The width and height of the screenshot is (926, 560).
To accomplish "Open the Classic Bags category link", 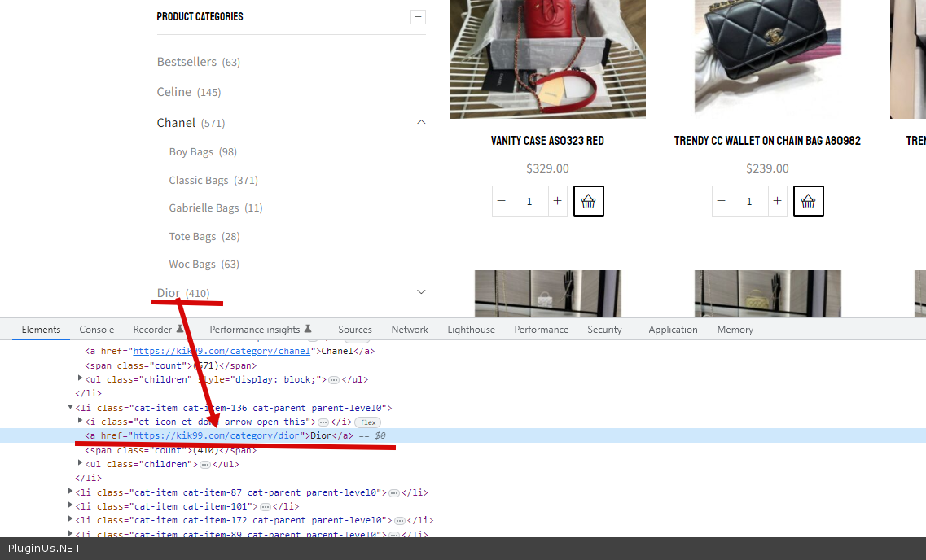I will [199, 180].
